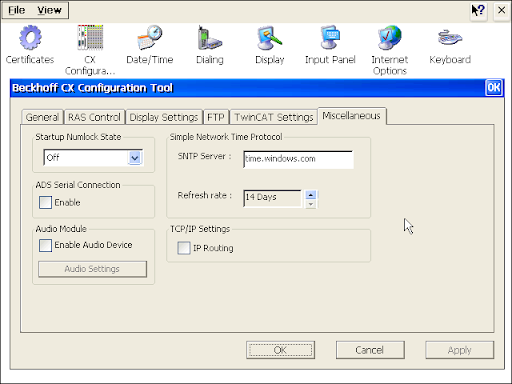Switch to the Display Settings tab
512x384 pixels.
tap(164, 117)
